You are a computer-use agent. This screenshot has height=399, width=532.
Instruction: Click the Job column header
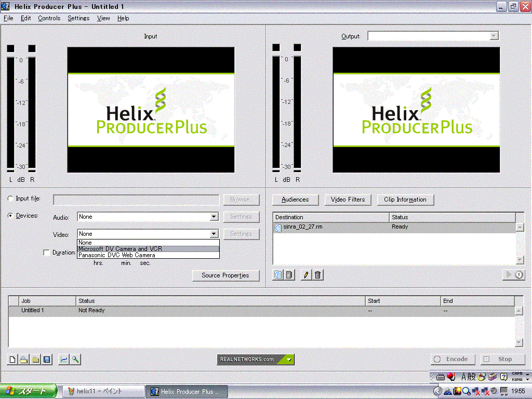(47, 301)
